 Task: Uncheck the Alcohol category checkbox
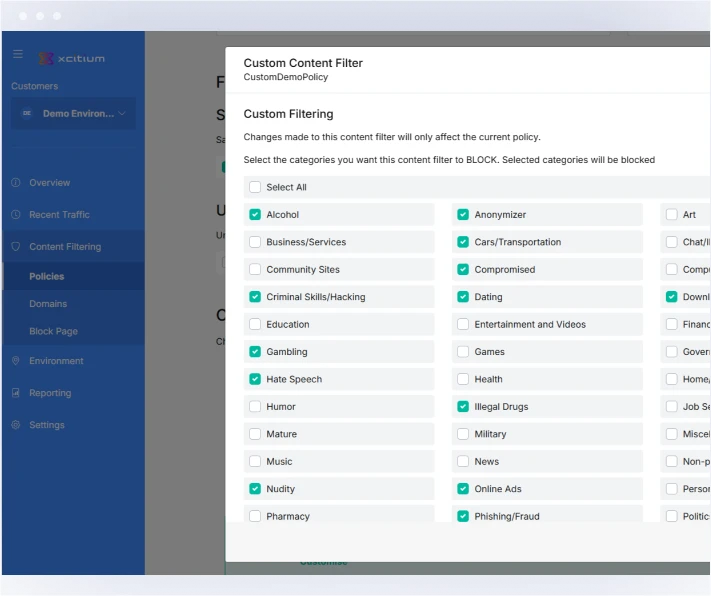point(255,215)
